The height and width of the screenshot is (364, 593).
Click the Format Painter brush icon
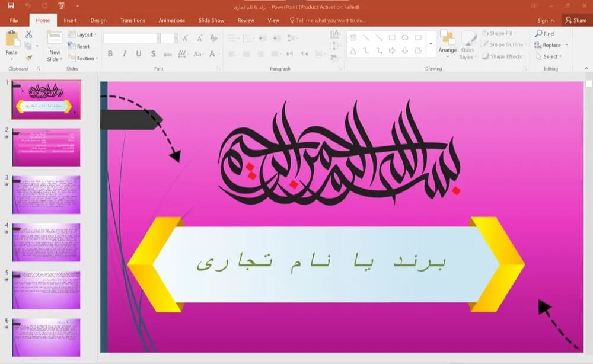click(28, 58)
